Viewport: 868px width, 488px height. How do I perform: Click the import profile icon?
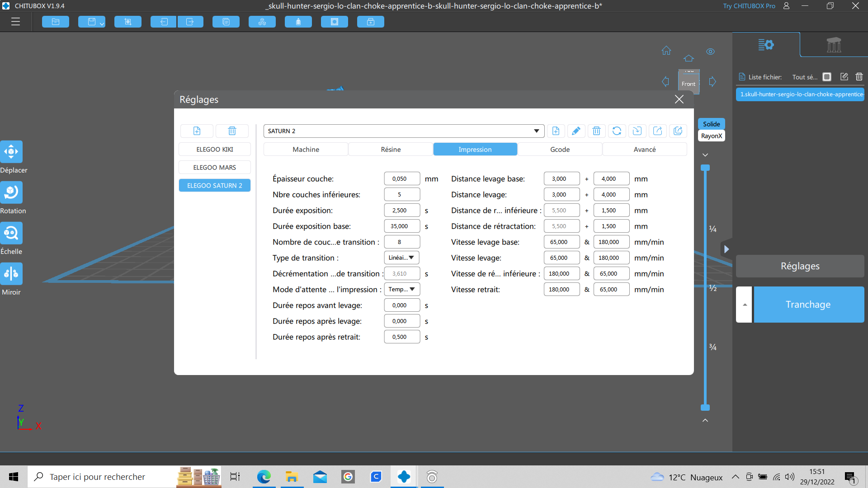tap(637, 131)
